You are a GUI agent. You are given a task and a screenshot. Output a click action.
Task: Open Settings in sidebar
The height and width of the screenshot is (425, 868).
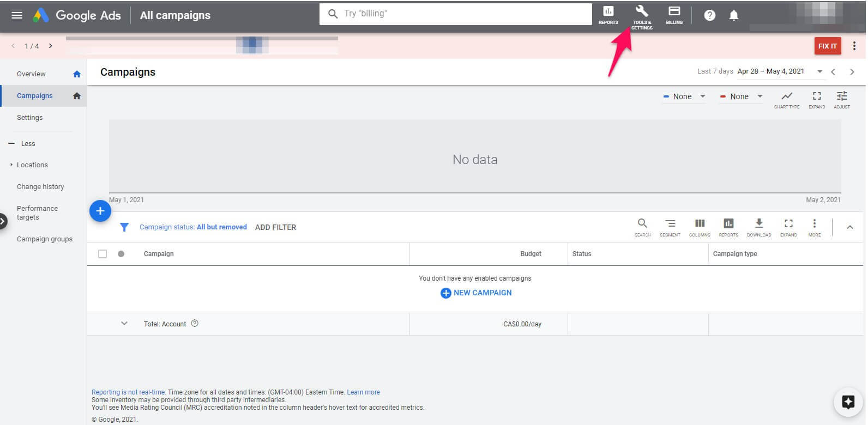(x=29, y=118)
